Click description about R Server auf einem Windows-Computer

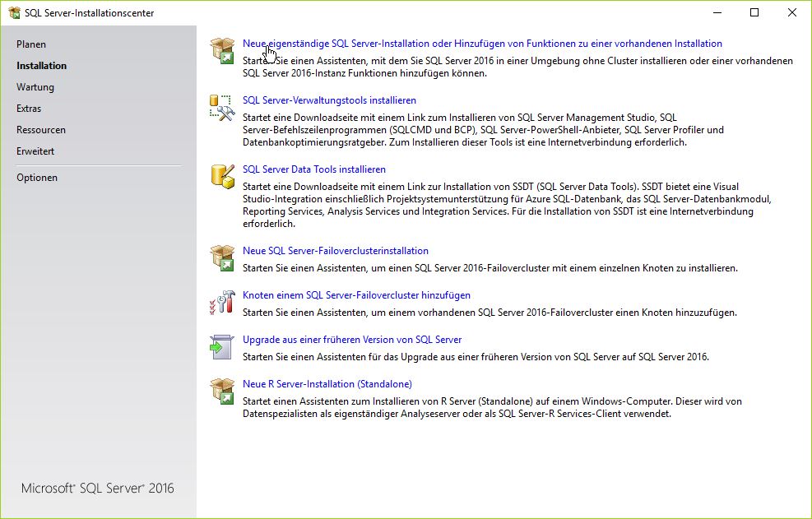[x=492, y=408]
